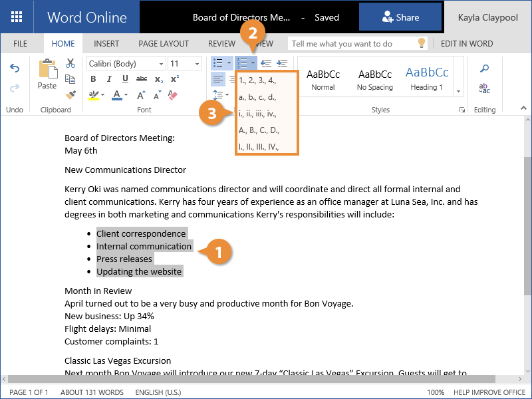Open the app launcher waffle icon
The width and height of the screenshot is (532, 399).
click(x=17, y=17)
